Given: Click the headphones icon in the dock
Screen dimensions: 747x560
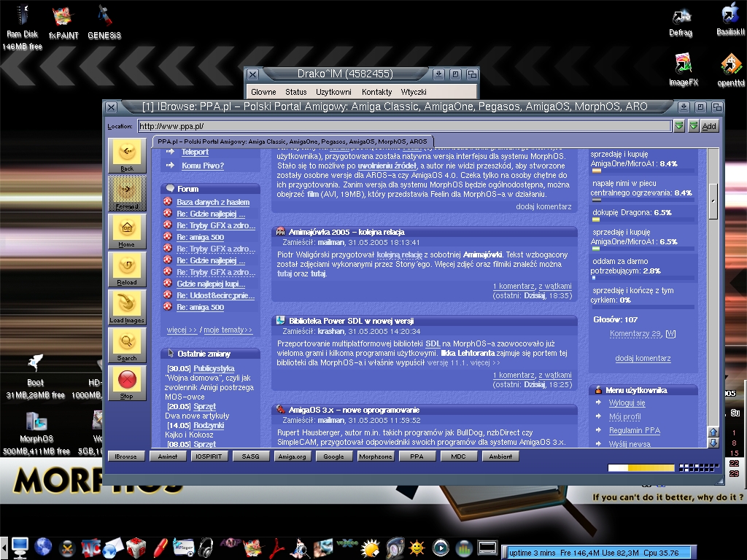Looking at the screenshot, I should tap(205, 548).
